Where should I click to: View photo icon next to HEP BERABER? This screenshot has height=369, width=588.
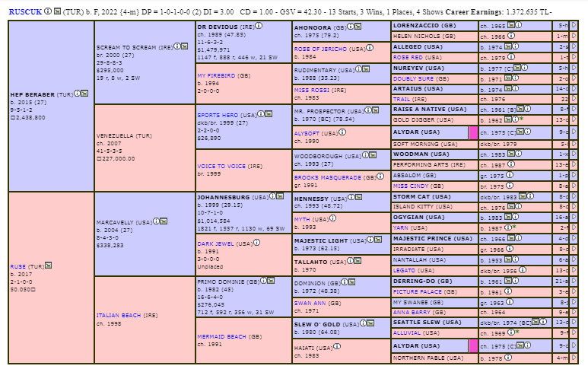(84, 94)
